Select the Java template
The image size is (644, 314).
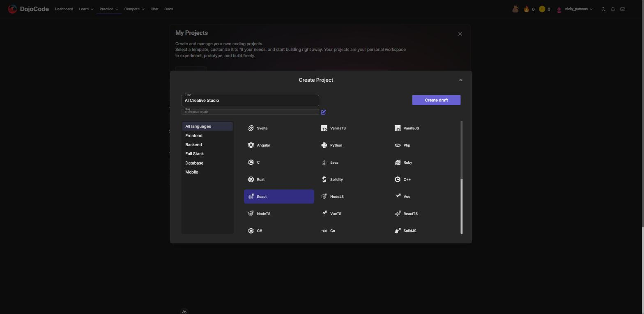click(352, 163)
